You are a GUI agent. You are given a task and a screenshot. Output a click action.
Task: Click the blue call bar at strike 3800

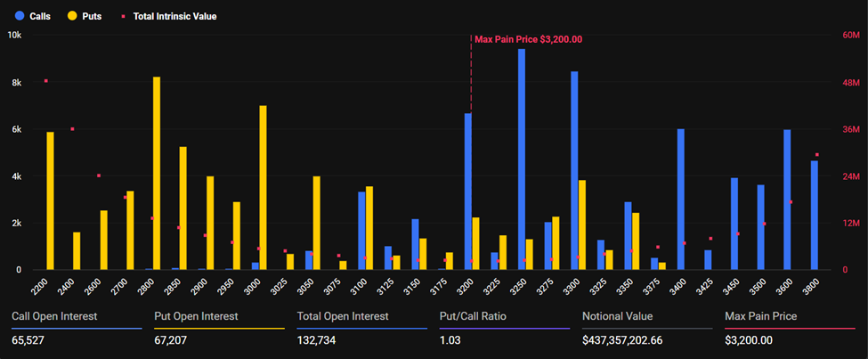pos(814,216)
